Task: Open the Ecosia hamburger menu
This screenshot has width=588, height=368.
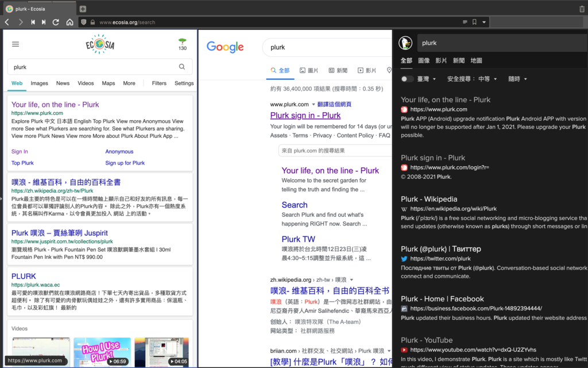Action: coord(16,44)
